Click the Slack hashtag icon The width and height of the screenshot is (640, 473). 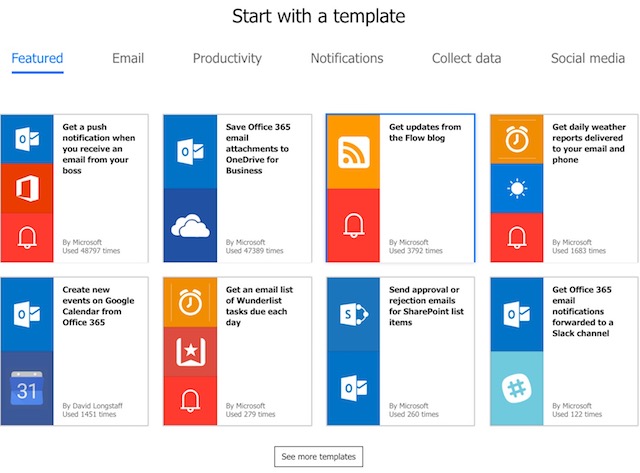point(517,388)
